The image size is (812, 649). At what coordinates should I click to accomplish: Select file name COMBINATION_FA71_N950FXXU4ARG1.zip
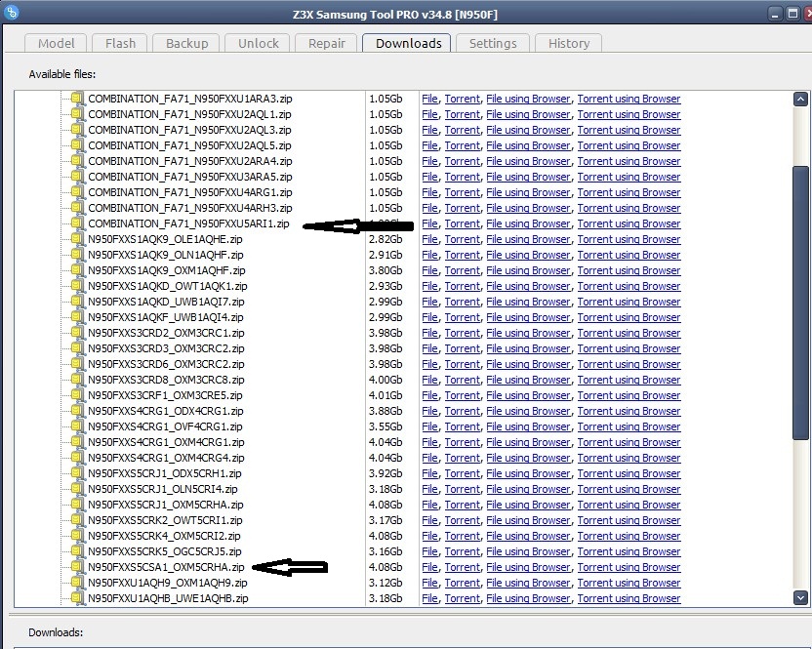click(x=189, y=192)
